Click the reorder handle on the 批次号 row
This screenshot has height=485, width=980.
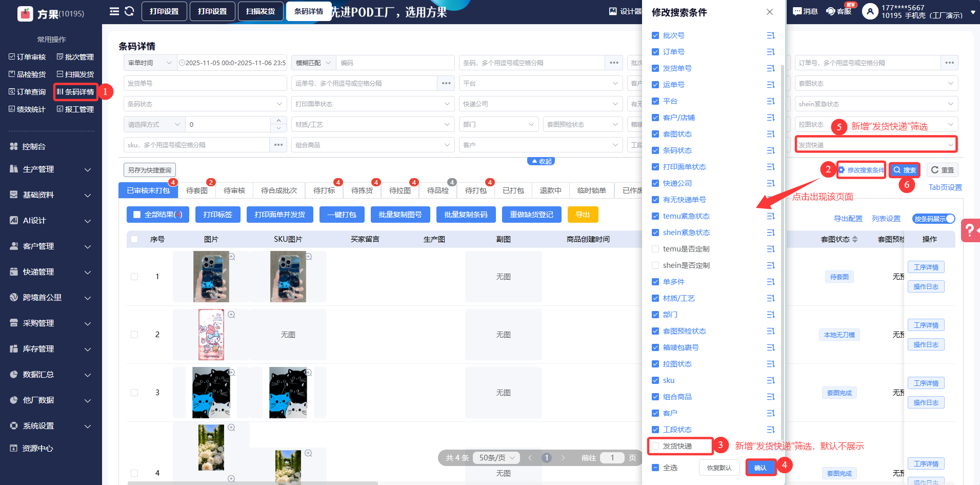[x=770, y=35]
